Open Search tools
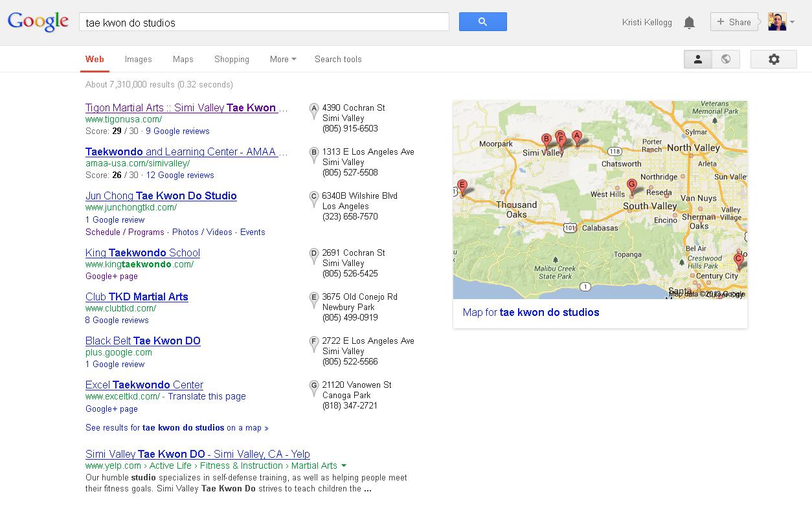This screenshot has height=505, width=812. pos(338,59)
